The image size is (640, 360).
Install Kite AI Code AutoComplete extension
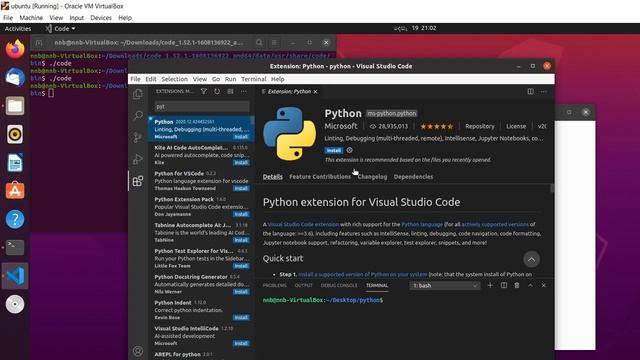[241, 162]
